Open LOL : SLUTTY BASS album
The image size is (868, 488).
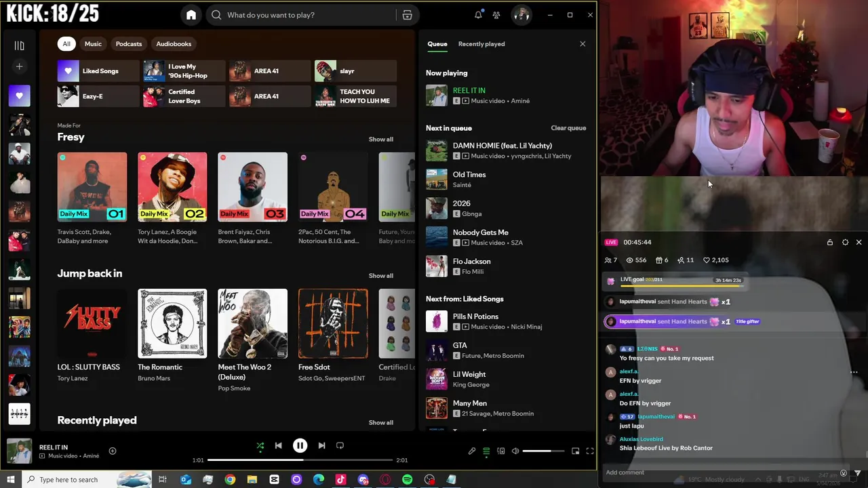click(x=92, y=323)
